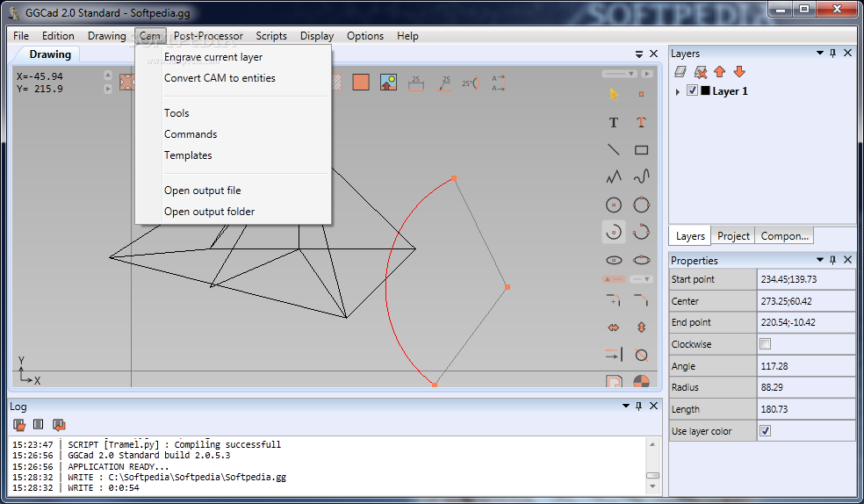This screenshot has height=504, width=864.
Task: Choose the Ellipse by points tool
Action: click(641, 260)
